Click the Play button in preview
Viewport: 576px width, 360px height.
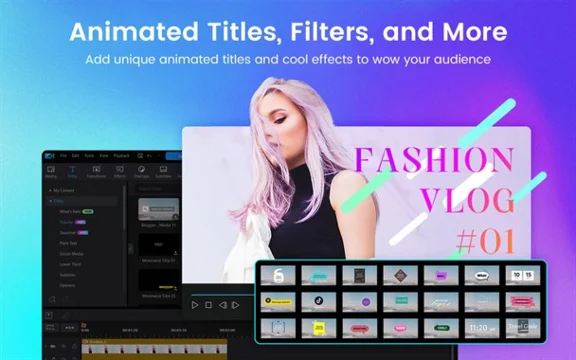(x=195, y=305)
